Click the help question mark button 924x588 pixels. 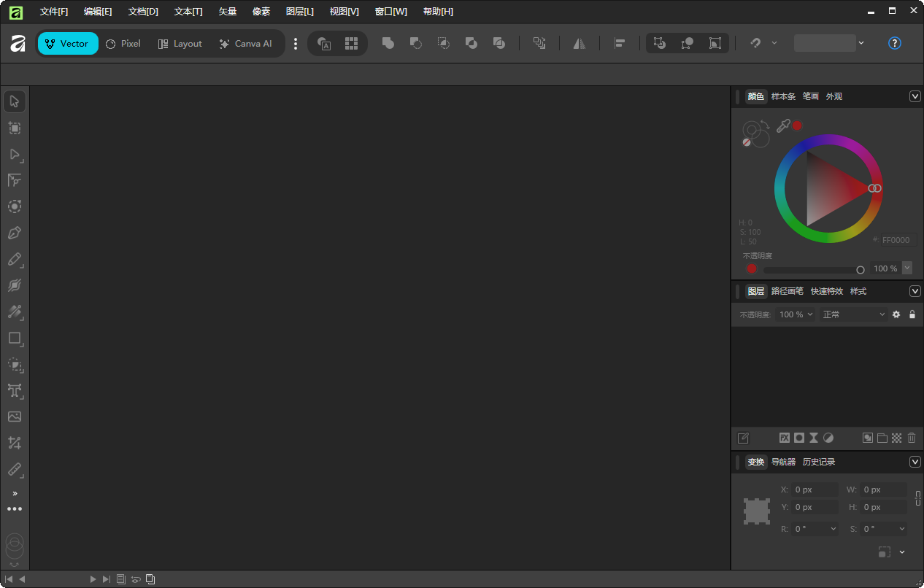click(894, 43)
